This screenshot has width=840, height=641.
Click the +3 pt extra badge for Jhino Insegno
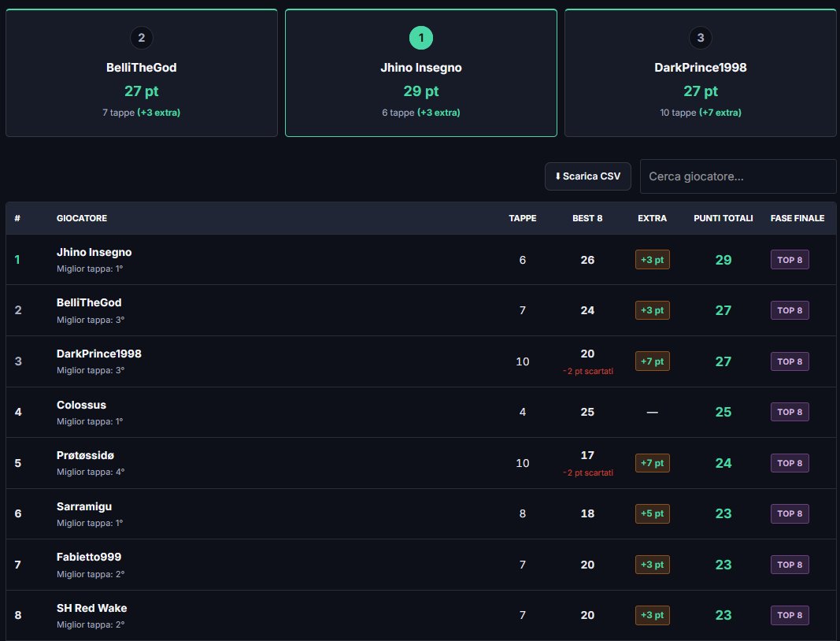652,260
